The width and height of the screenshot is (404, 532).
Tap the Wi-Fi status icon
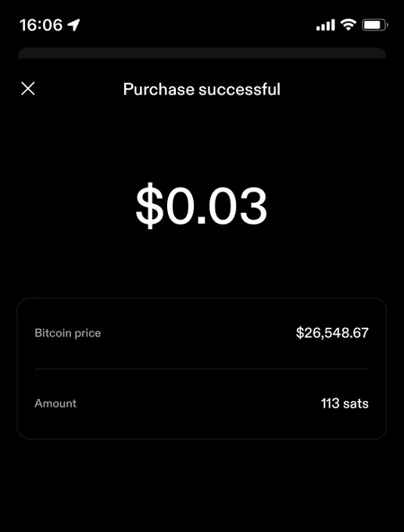pos(349,25)
